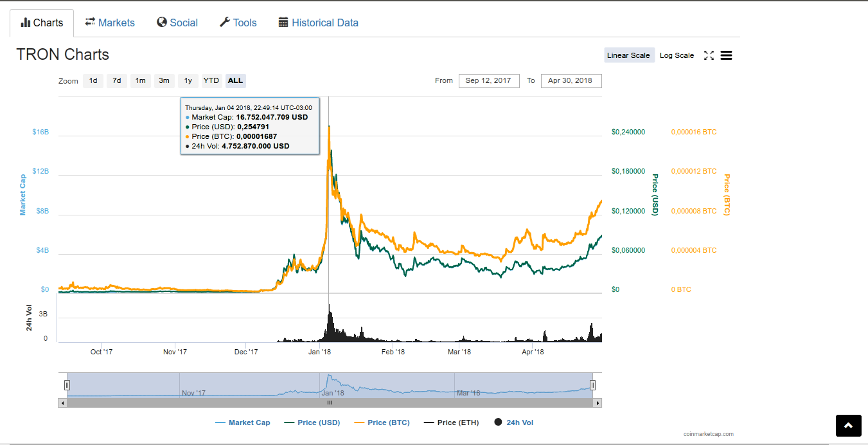This screenshot has height=445, width=868.
Task: Select Linear Scale chart mode
Action: pos(628,55)
